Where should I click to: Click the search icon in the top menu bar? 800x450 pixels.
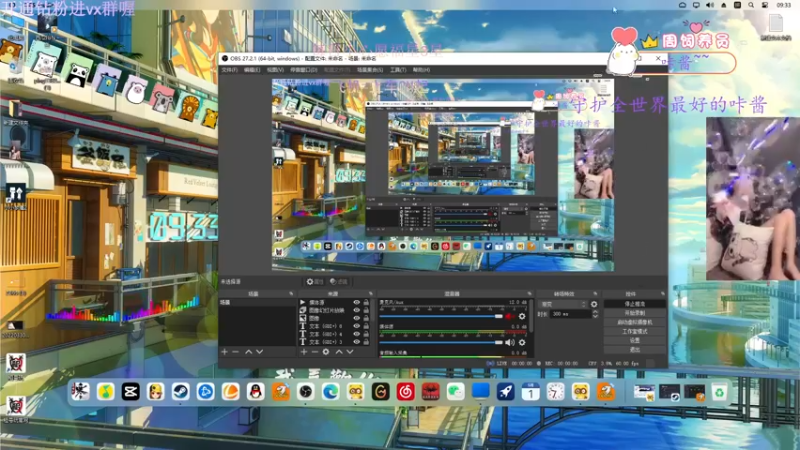(x=751, y=5)
